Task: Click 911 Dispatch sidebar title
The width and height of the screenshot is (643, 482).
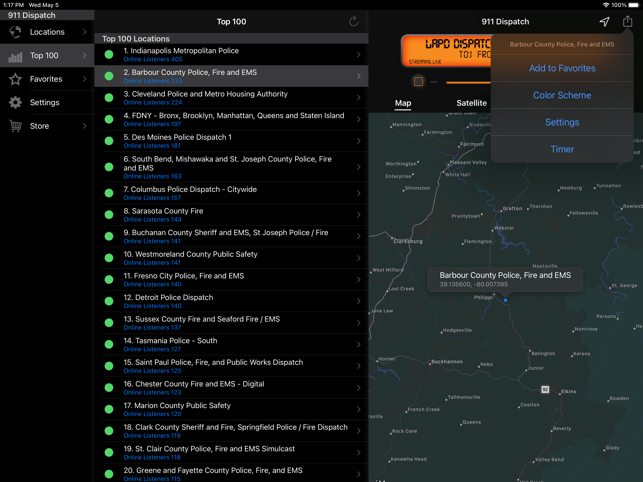Action: tap(32, 15)
